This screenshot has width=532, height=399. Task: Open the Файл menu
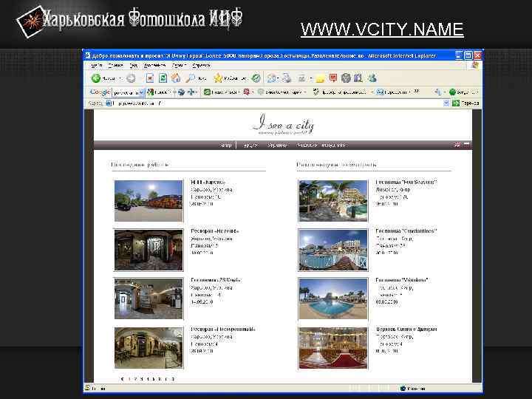click(96, 65)
